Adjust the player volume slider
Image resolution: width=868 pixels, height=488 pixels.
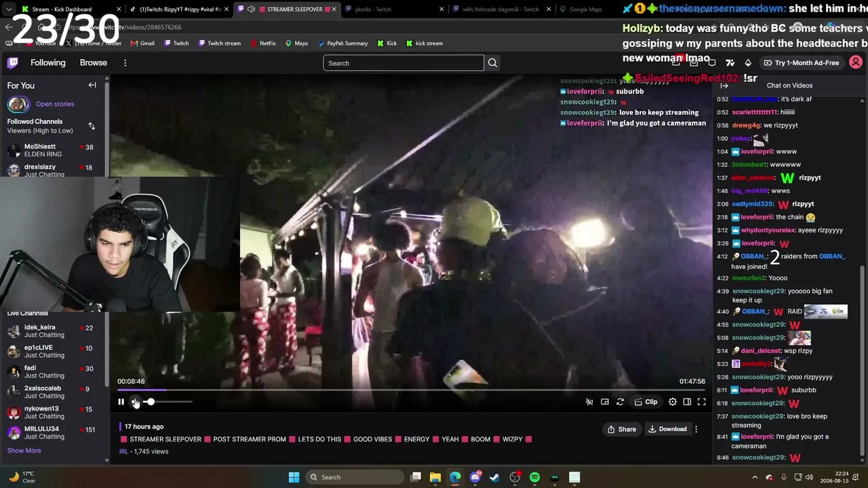point(167,402)
